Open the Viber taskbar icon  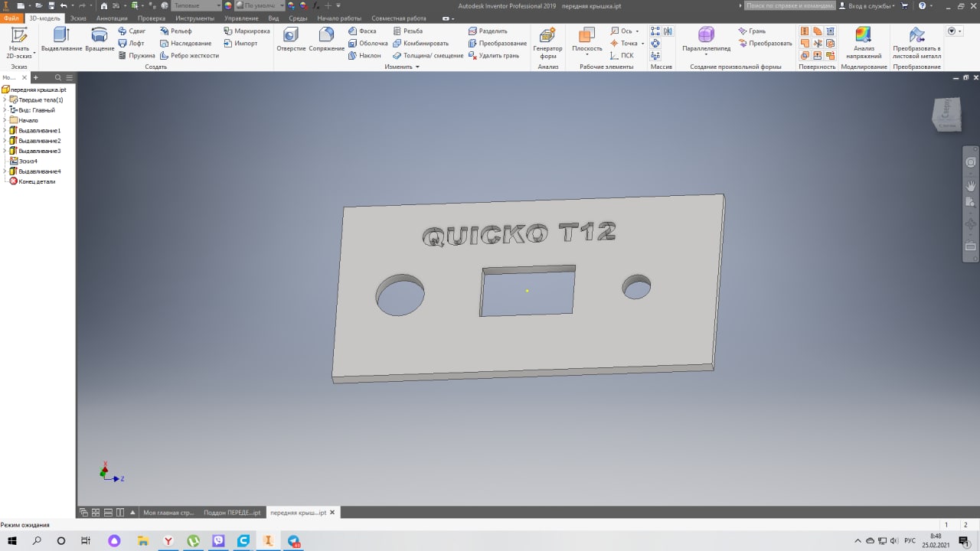tap(218, 540)
